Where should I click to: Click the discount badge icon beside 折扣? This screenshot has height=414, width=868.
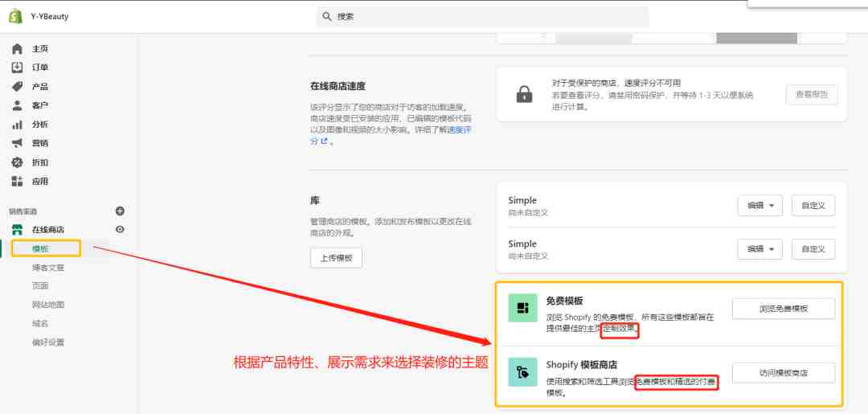click(x=17, y=162)
